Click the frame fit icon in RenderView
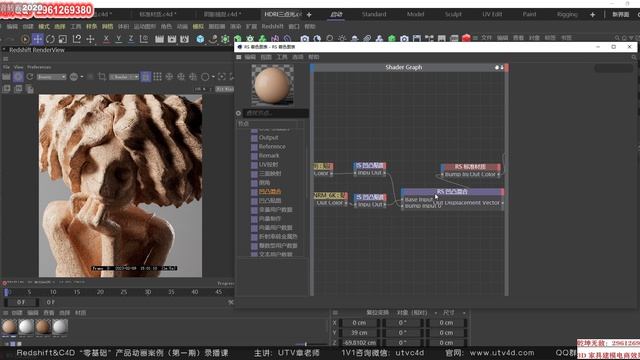Image resolution: width=640 pixels, height=360 pixels. tap(222, 77)
